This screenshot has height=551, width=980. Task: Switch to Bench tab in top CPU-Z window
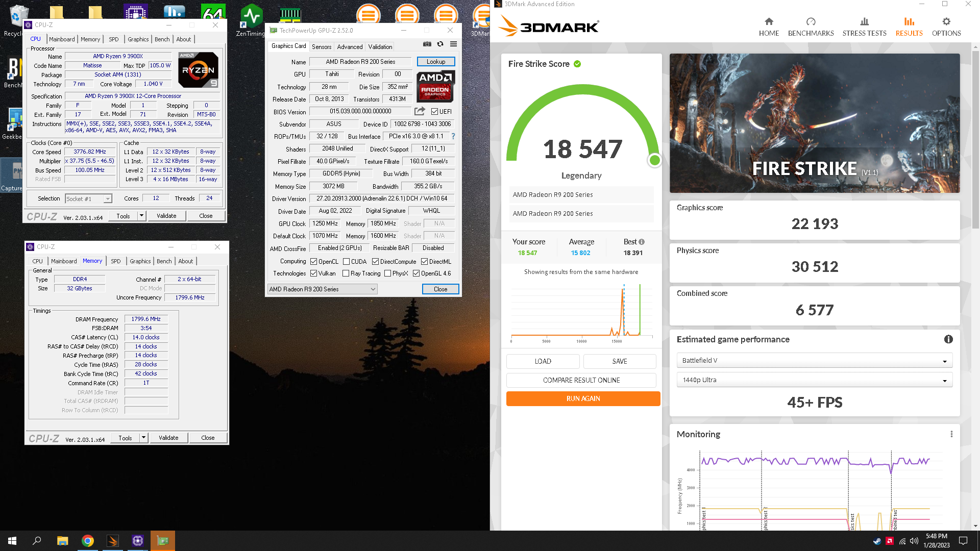pyautogui.click(x=162, y=39)
